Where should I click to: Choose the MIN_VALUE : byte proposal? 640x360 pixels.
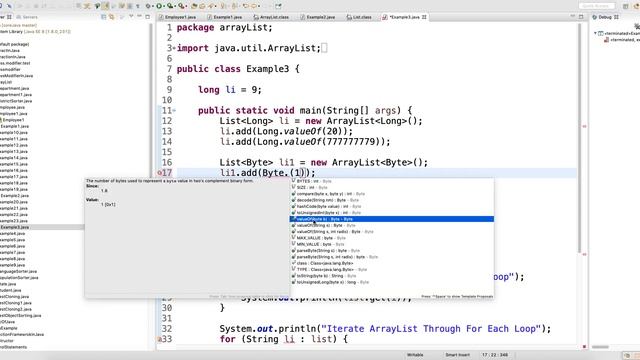click(x=392, y=244)
